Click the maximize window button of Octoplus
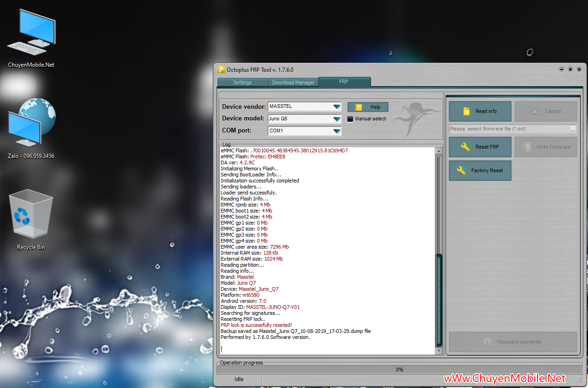Image resolution: width=588 pixels, height=388 pixels. point(570,69)
